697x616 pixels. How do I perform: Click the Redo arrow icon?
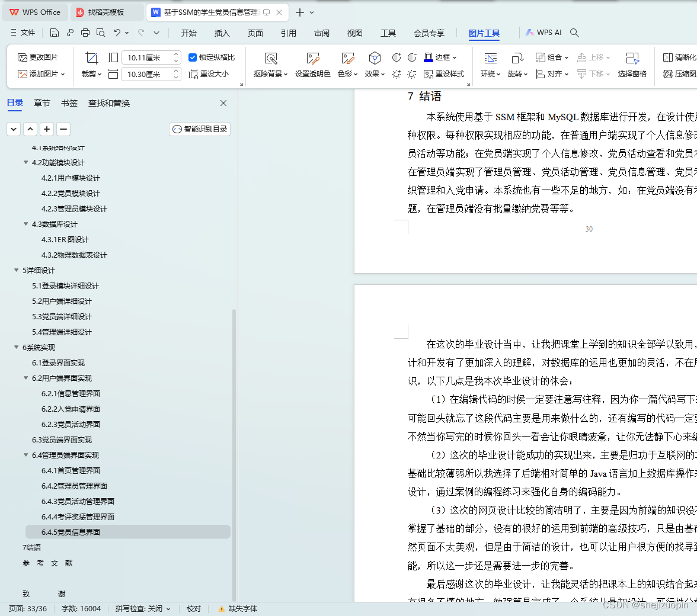pos(141,33)
